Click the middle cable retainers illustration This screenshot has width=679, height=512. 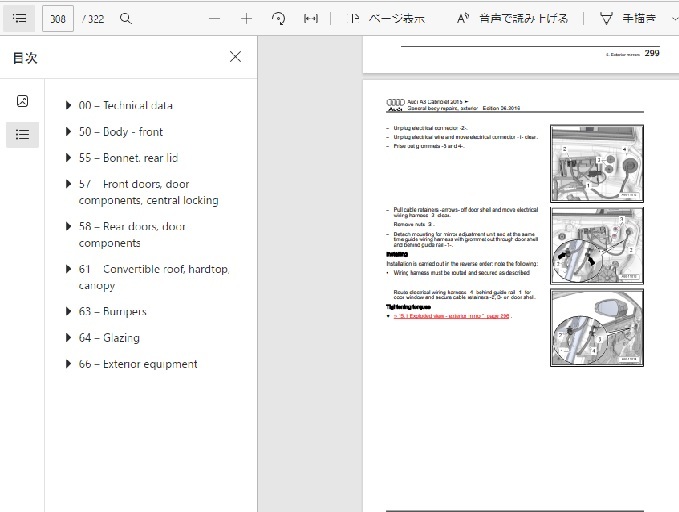click(597, 246)
